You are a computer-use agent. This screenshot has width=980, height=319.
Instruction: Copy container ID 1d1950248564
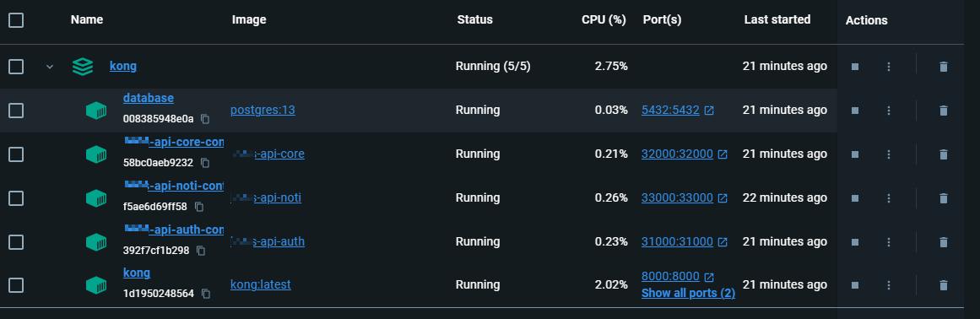point(206,294)
